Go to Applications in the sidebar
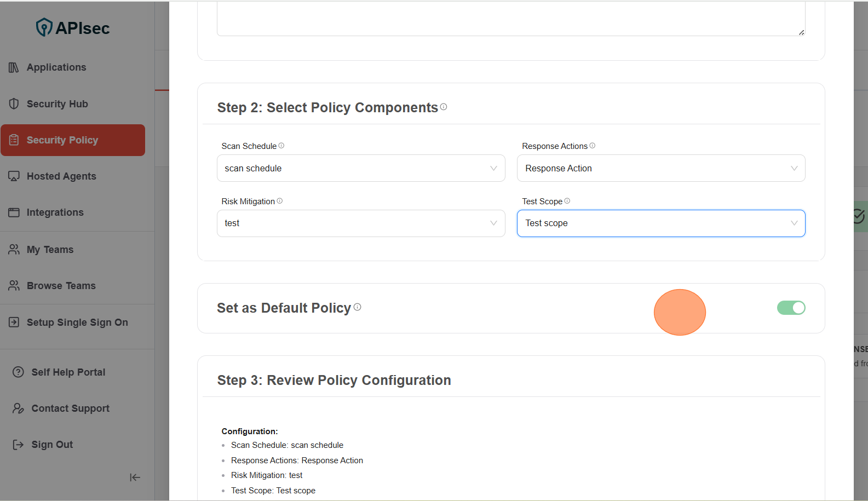This screenshot has width=868, height=501. [56, 67]
